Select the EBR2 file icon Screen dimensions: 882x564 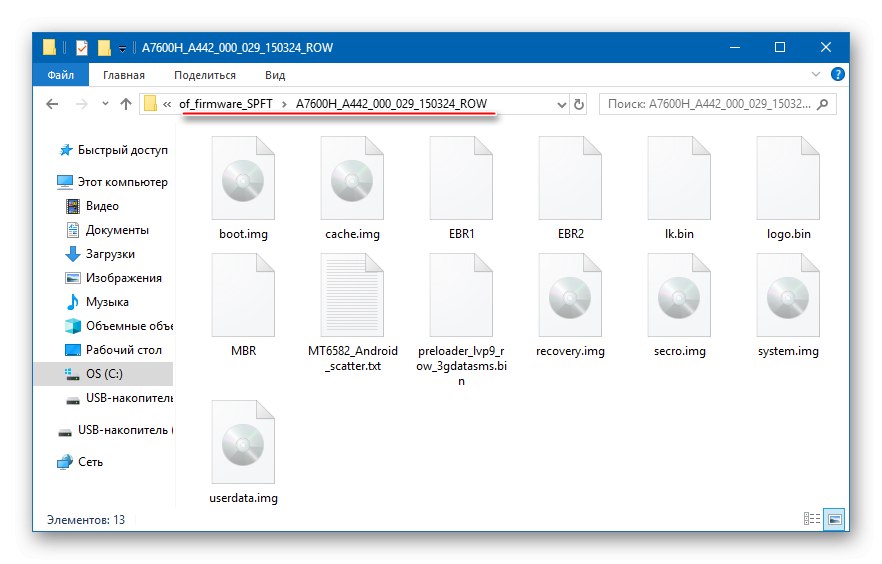click(570, 178)
